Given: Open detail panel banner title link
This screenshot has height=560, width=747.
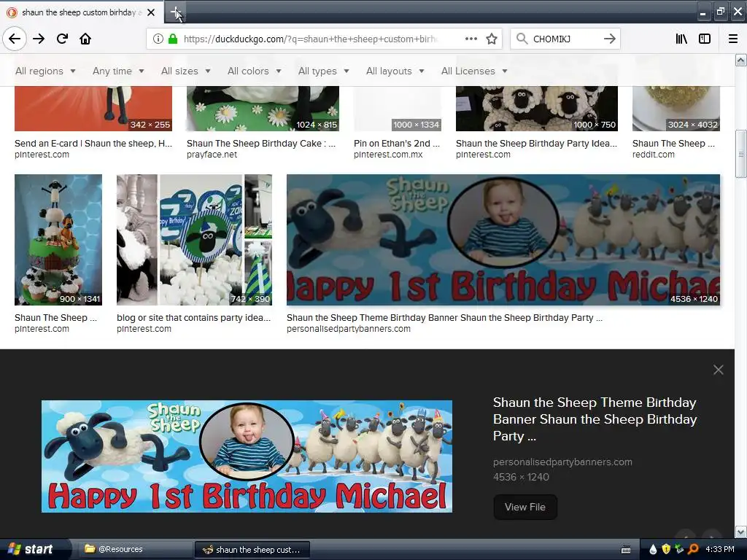Looking at the screenshot, I should (x=595, y=419).
